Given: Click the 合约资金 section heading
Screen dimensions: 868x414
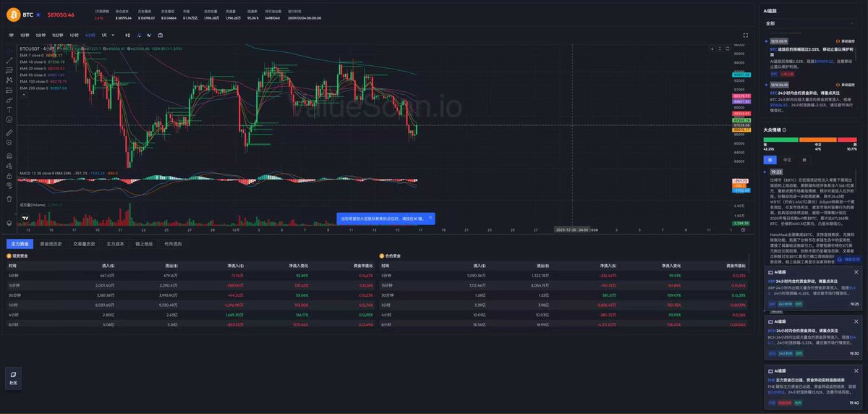Looking at the screenshot, I should 391,255.
